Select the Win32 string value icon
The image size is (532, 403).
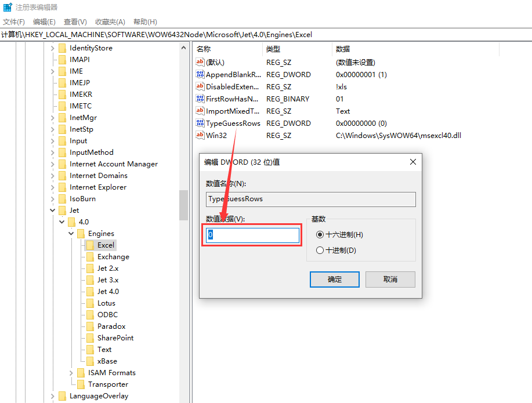(x=200, y=135)
